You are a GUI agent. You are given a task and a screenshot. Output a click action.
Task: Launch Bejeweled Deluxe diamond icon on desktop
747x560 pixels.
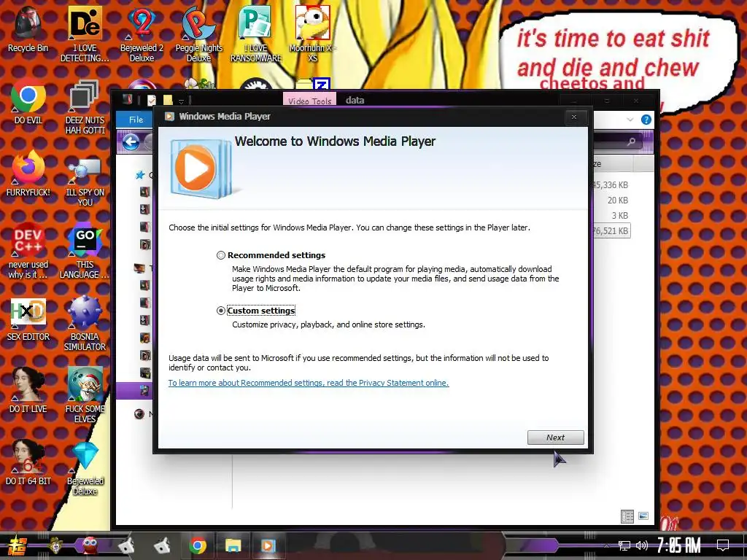85,467
